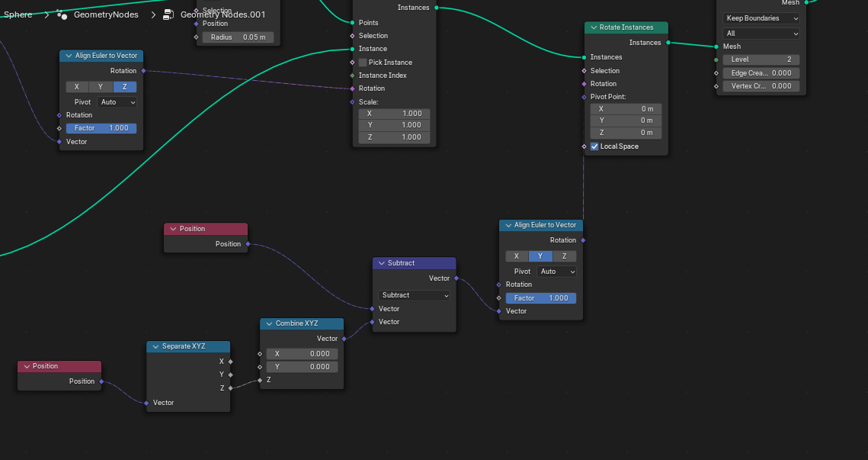The width and height of the screenshot is (868, 460).
Task: Click the Combine XYZ node collapse arrow
Action: 267,323
